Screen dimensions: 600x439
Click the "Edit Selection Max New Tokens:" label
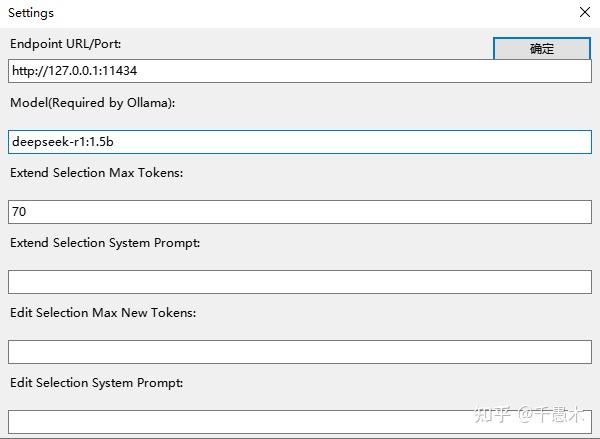pos(103,313)
